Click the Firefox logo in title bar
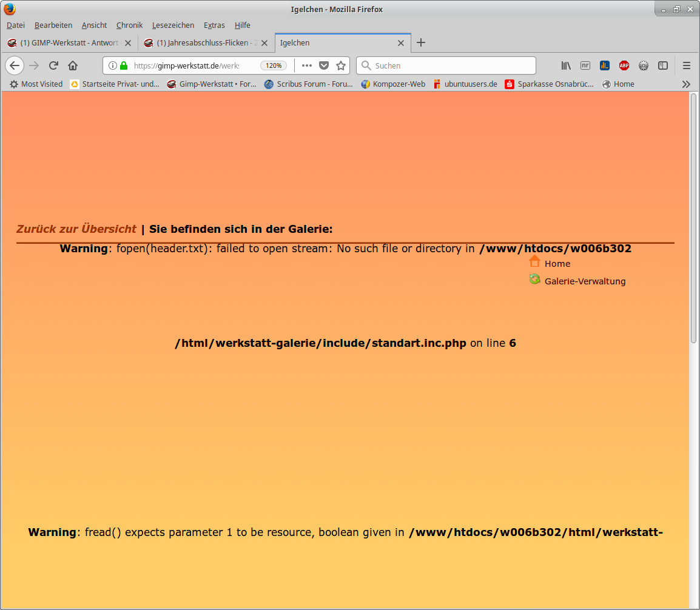700x610 pixels. pyautogui.click(x=9, y=9)
